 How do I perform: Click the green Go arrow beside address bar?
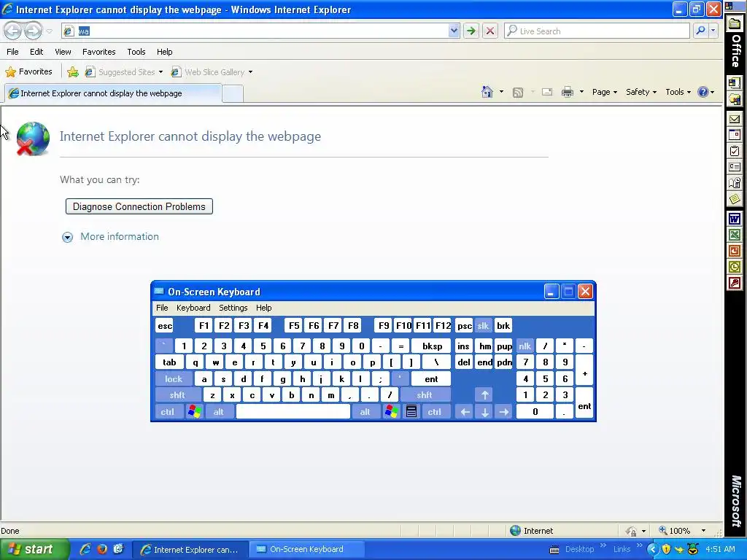click(471, 31)
